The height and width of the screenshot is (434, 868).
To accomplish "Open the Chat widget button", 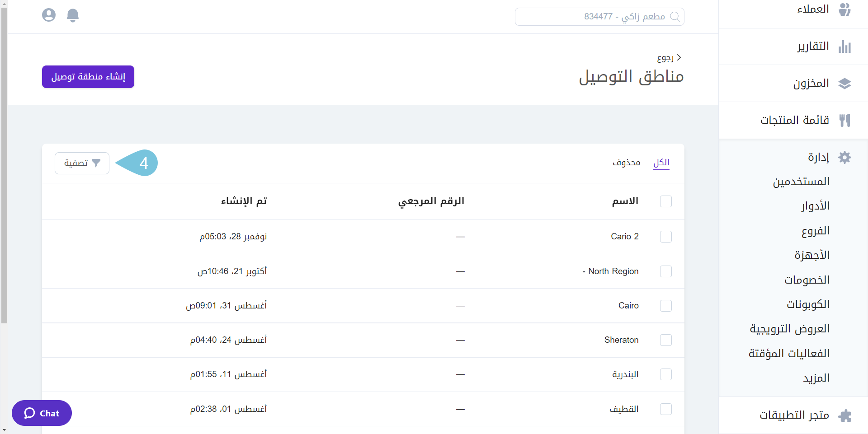I will coord(42,413).
